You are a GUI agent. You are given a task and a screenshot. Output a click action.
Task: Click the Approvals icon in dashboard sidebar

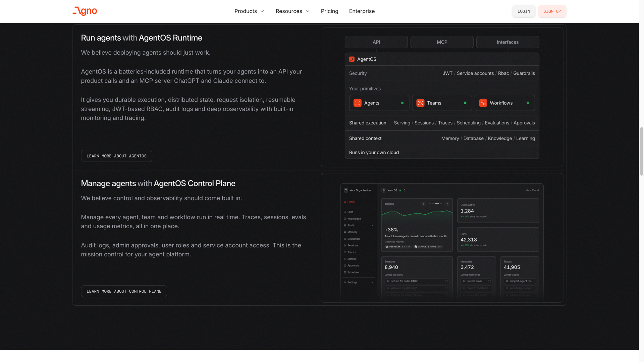coord(345,265)
